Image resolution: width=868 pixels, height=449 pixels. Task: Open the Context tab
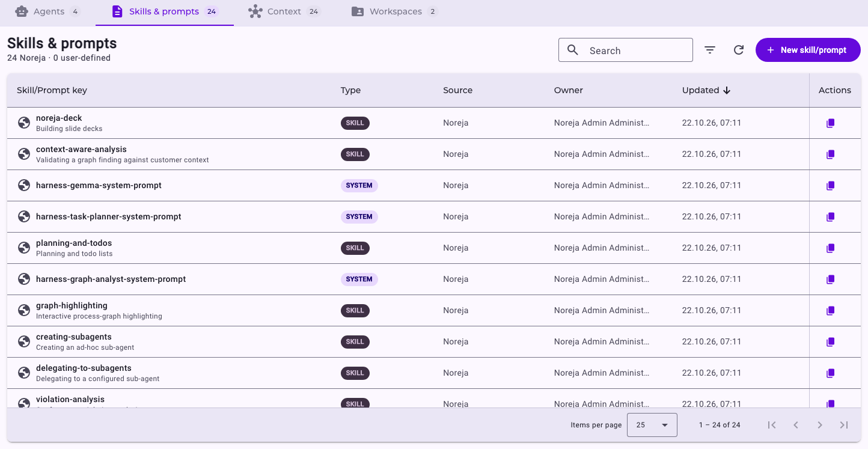(284, 12)
